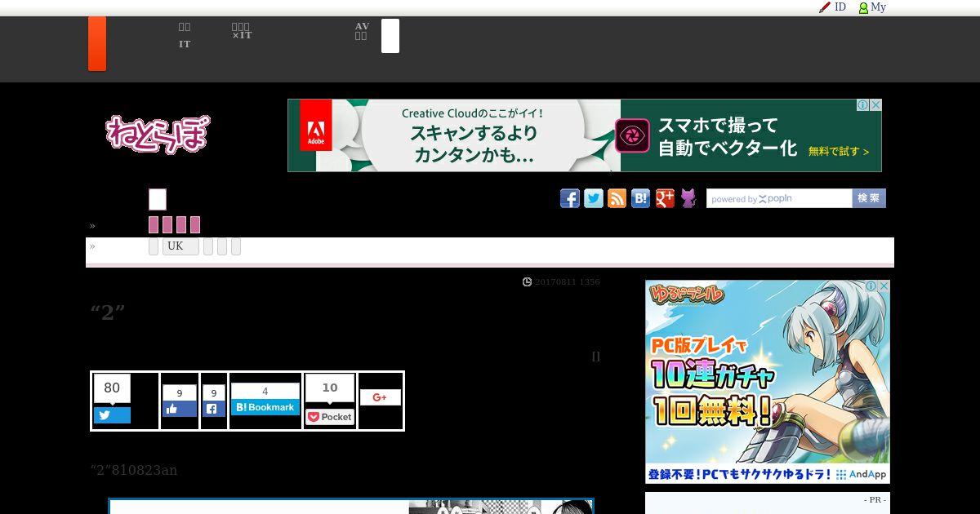The height and width of the screenshot is (514, 980).
Task: Click the article date stamp 20170811 1356
Action: [568, 281]
